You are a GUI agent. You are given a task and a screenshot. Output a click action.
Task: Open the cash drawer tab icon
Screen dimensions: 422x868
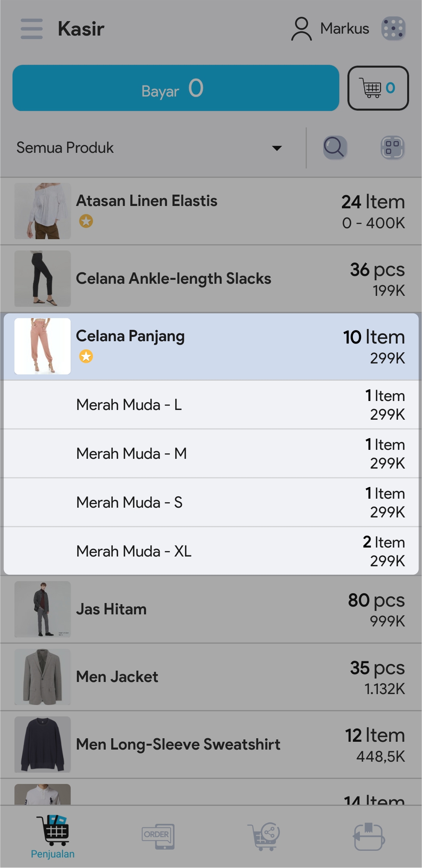369,836
